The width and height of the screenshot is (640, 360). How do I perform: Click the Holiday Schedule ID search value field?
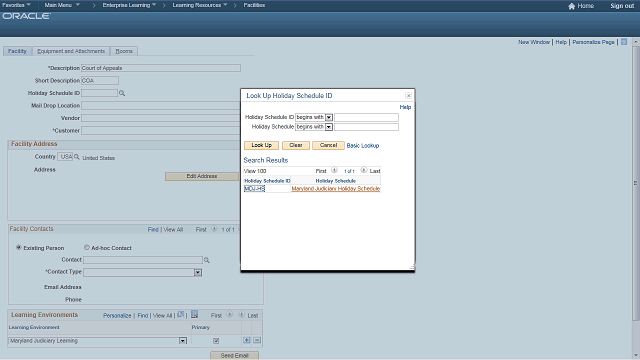366,118
